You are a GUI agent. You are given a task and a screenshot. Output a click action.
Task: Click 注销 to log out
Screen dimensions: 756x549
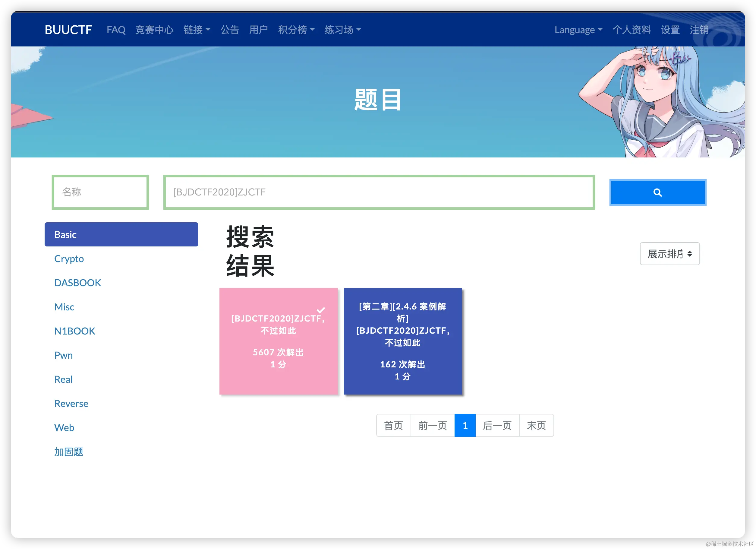click(x=699, y=30)
